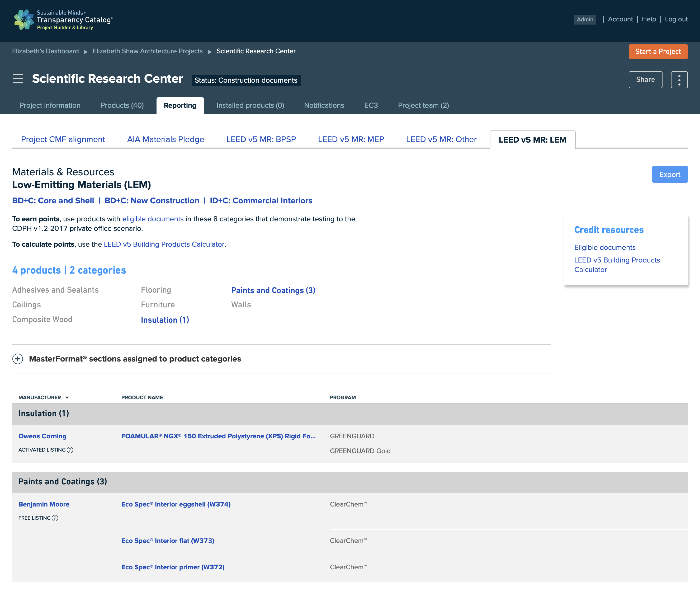Open Eligible documents in Credit resources
Image resolution: width=700 pixels, height=591 pixels.
tap(605, 248)
